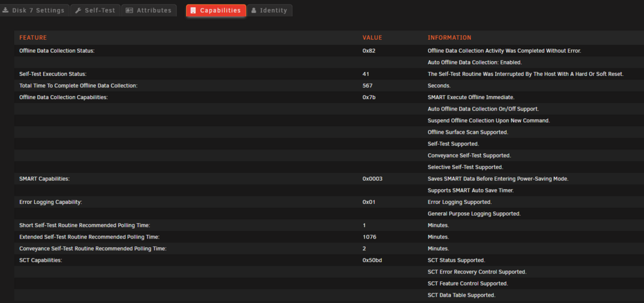The width and height of the screenshot is (644, 303).
Task: Click the value 0x01
Action: coord(369,202)
